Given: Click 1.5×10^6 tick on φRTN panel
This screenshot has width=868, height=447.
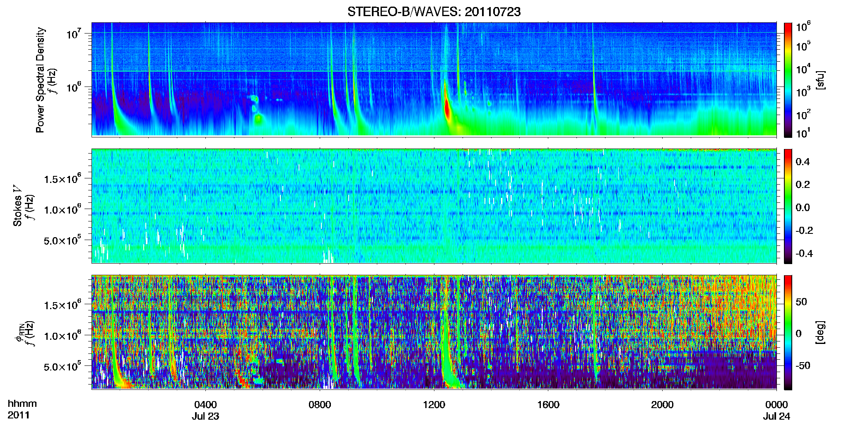Looking at the screenshot, I should (x=63, y=305).
